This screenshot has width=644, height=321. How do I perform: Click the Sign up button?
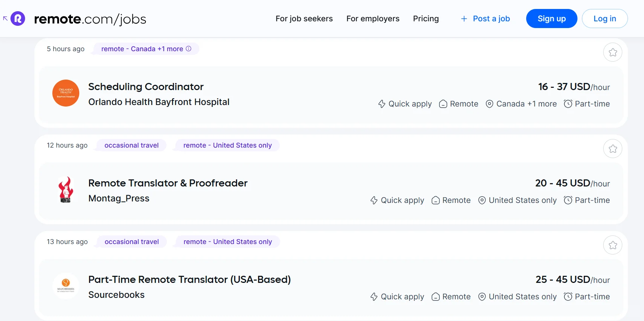(552, 19)
